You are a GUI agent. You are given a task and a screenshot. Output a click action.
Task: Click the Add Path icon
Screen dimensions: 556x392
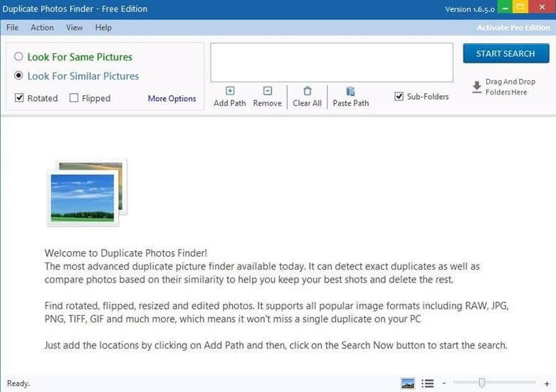[229, 91]
